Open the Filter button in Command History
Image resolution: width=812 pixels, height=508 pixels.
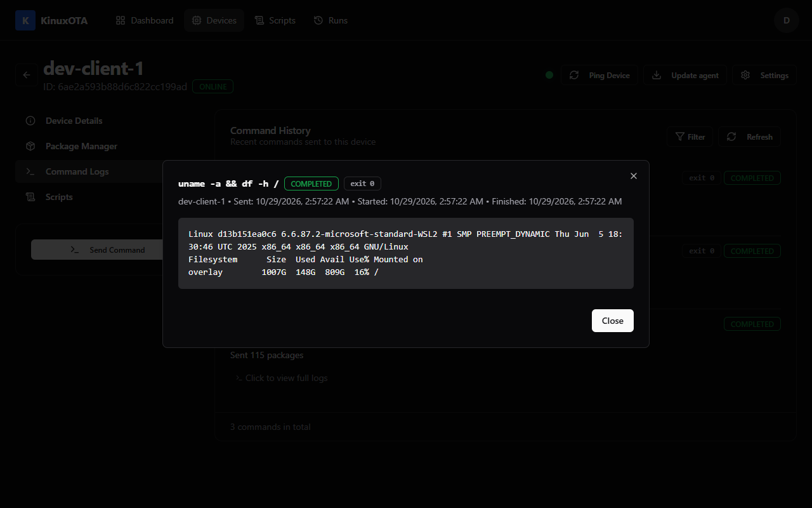point(690,137)
